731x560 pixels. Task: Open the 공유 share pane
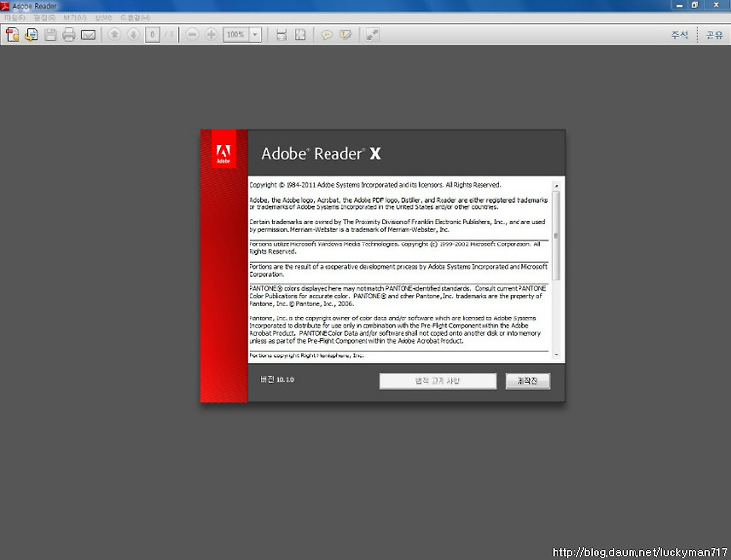click(713, 35)
